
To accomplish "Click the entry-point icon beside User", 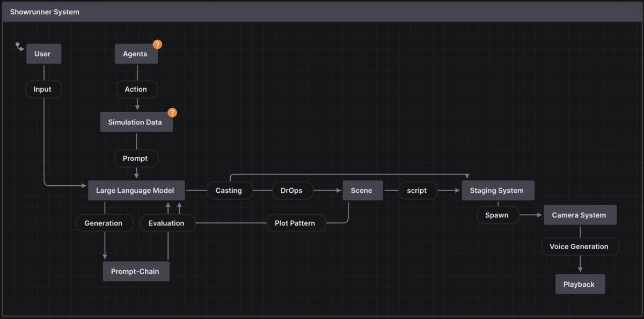I will [20, 47].
